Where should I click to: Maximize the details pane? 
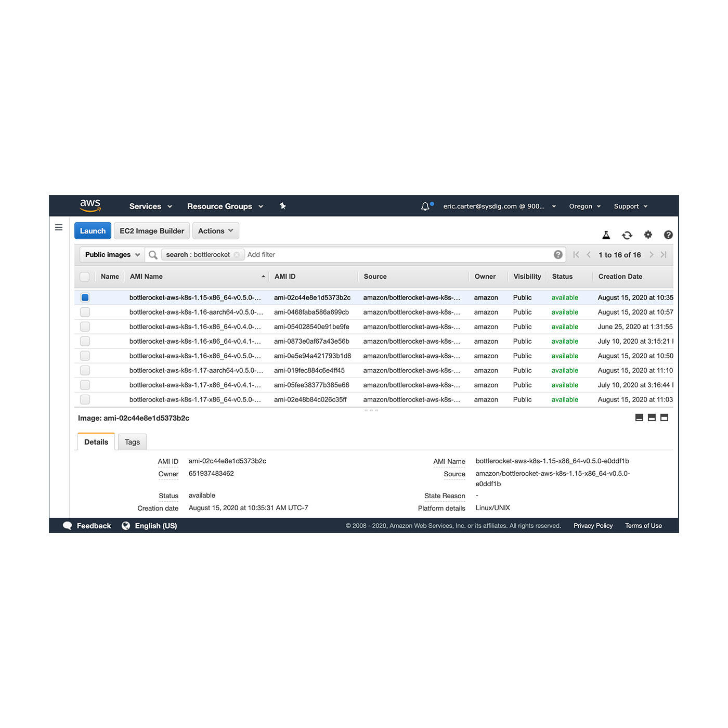[664, 418]
